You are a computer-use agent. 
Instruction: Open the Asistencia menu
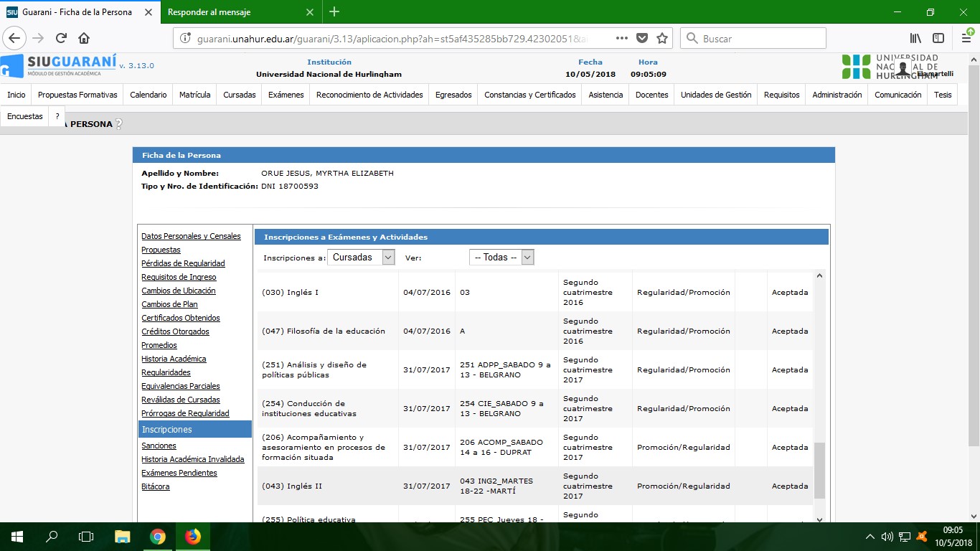coord(606,95)
